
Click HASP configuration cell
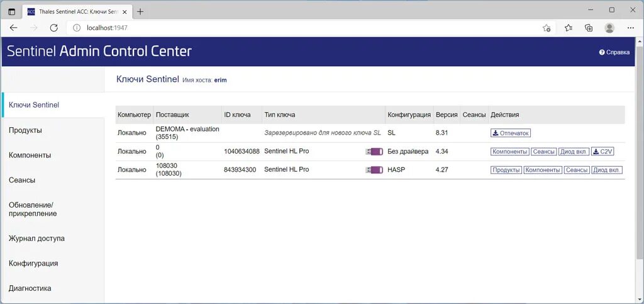coord(396,170)
